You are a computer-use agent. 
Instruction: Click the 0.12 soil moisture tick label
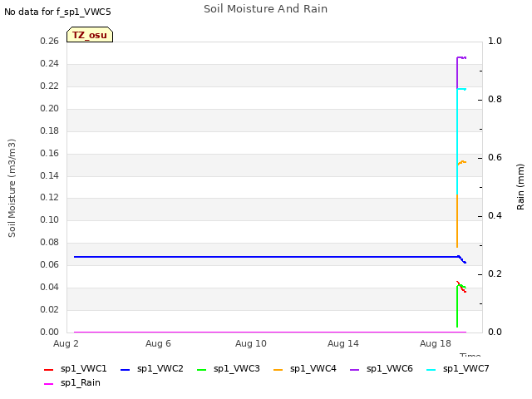50,198
